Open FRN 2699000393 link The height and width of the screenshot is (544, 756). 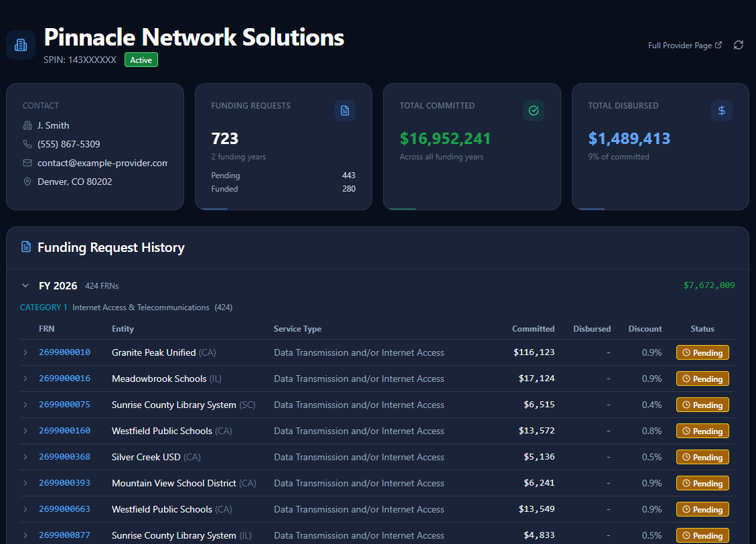click(64, 483)
